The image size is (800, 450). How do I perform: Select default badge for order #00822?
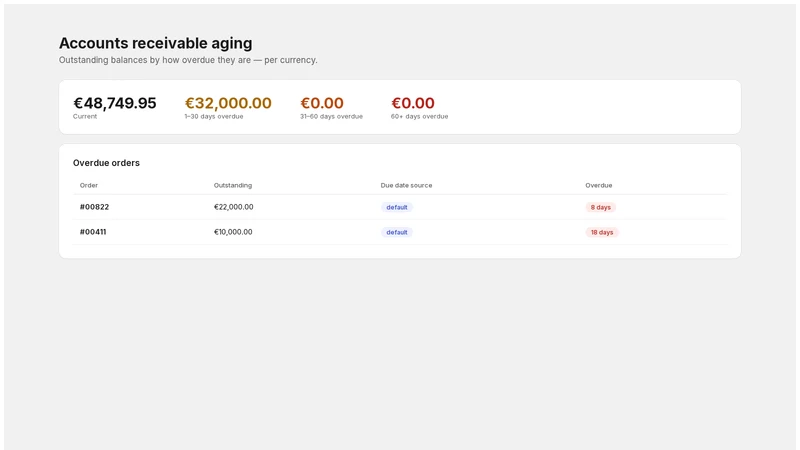point(396,207)
